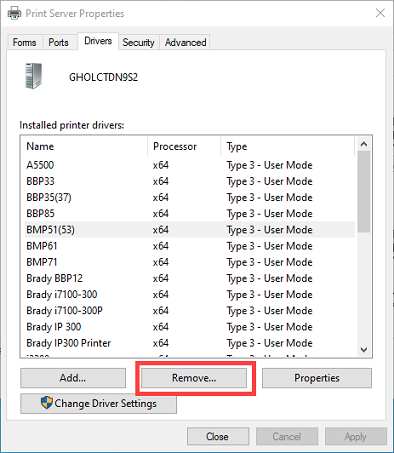Click the driver list scrollbar thumb

pos(364,191)
